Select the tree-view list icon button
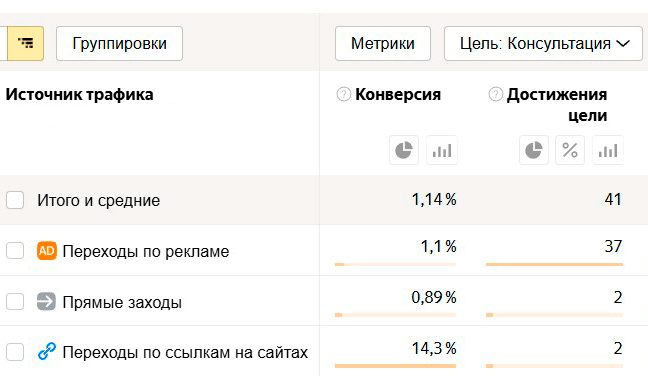648x381 pixels. point(26,43)
